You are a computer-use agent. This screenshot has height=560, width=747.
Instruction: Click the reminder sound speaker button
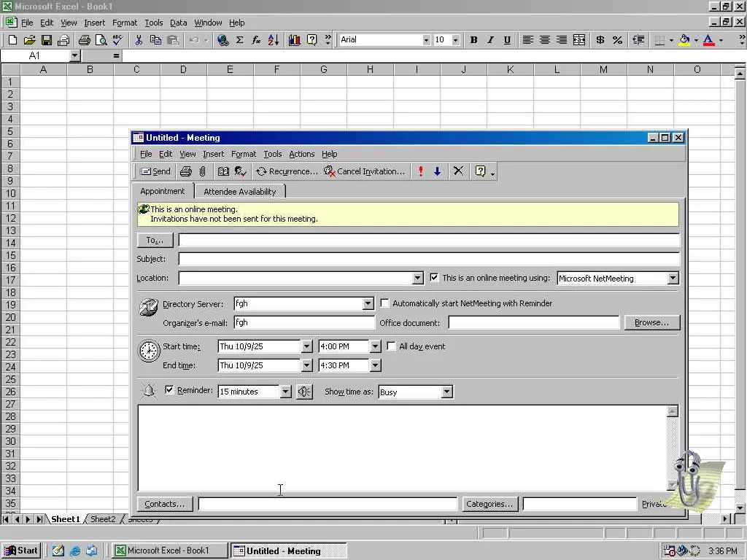304,392
